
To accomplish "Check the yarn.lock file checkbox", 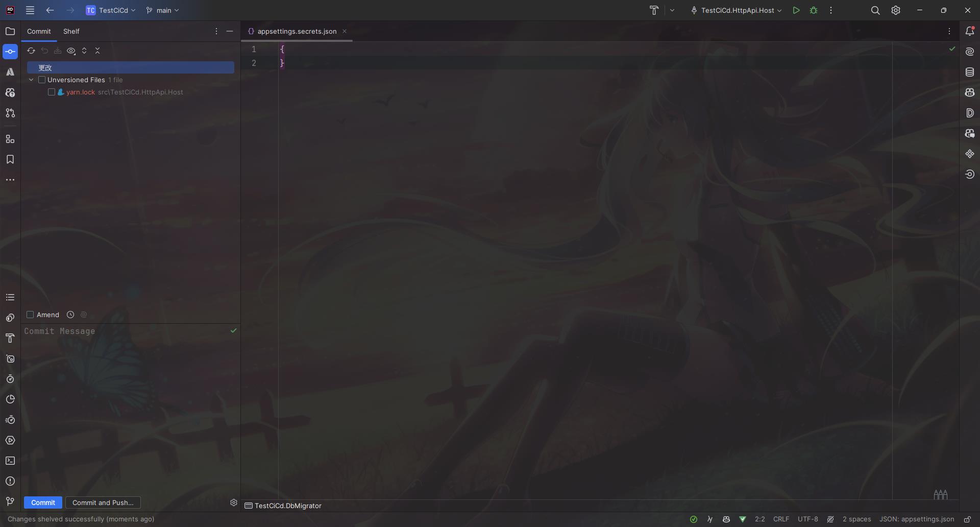I will tap(52, 92).
